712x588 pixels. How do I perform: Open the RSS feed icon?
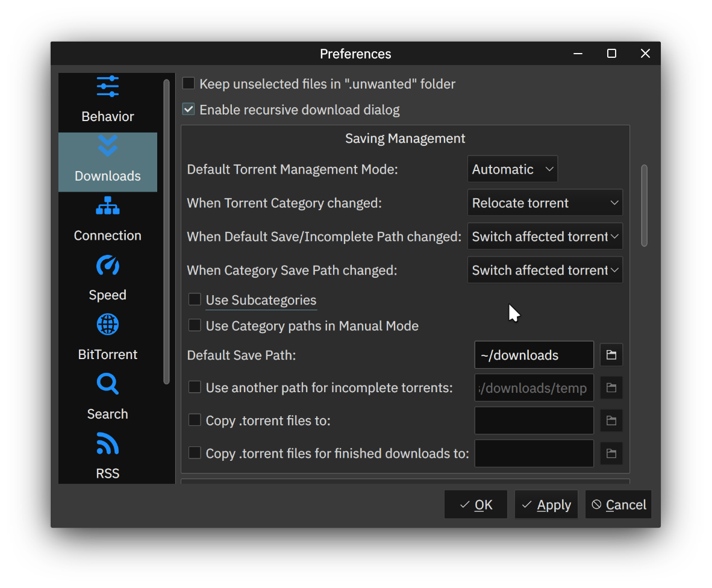pos(108,443)
